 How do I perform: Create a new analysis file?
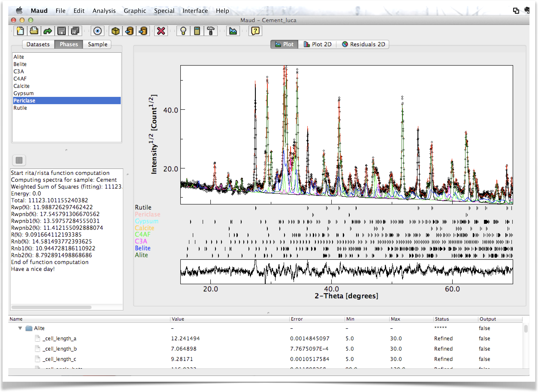[20, 31]
